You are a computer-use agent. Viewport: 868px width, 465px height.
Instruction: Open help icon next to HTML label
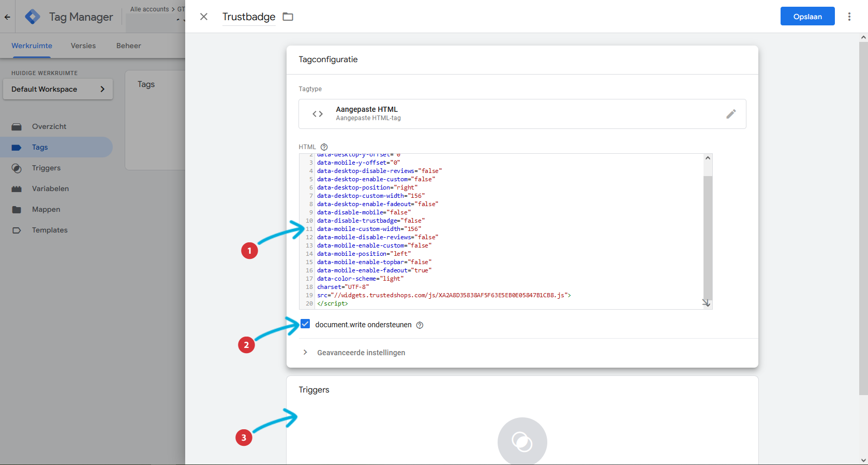pyautogui.click(x=324, y=147)
